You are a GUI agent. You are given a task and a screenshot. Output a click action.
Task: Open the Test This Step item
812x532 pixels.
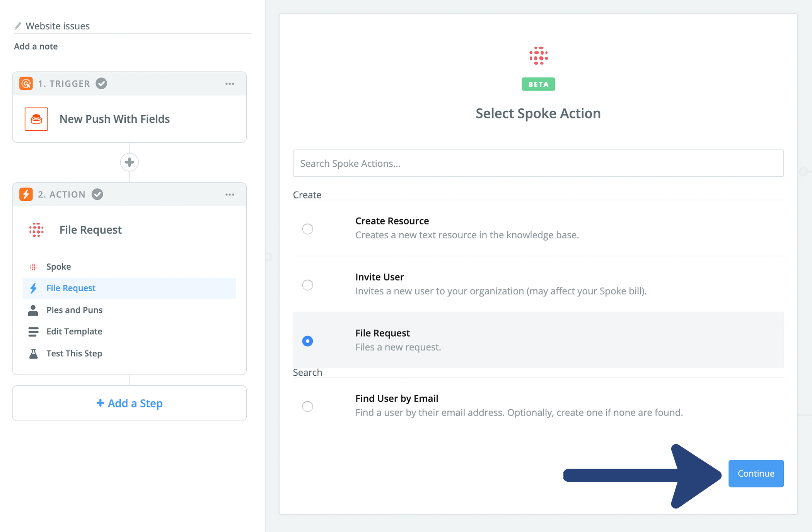(x=130, y=353)
